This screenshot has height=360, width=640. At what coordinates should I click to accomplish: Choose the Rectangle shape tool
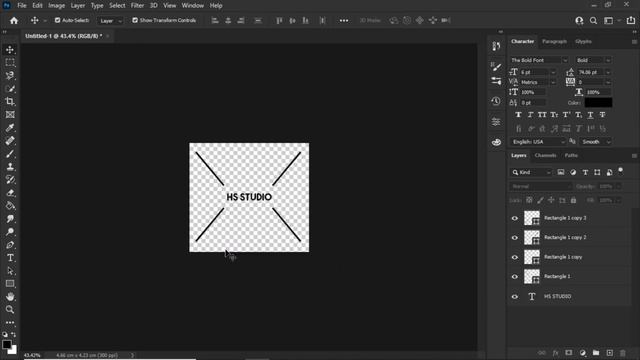click(x=10, y=284)
